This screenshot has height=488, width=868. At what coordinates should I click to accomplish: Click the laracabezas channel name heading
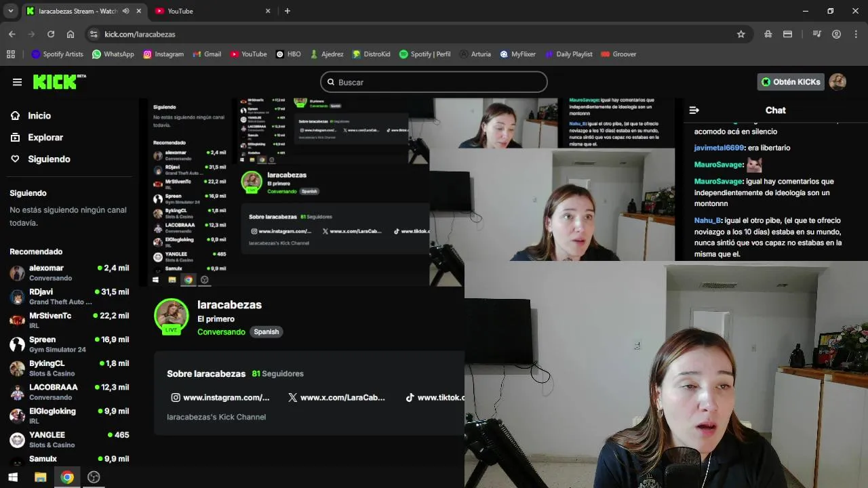point(229,305)
